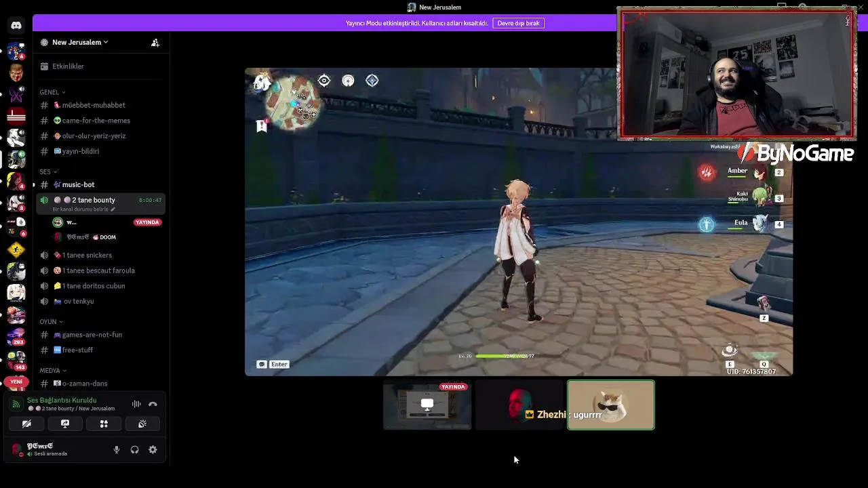Collapse the OYUN category
Image resolution: width=868 pixels, height=488 pixels.
51,322
